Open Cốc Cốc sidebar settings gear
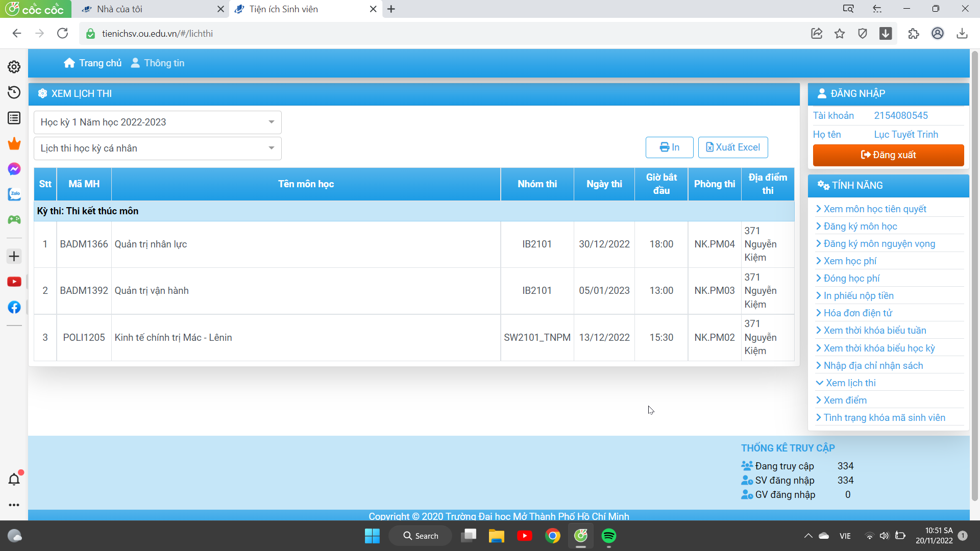Viewport: 980px width, 551px height. (x=14, y=67)
